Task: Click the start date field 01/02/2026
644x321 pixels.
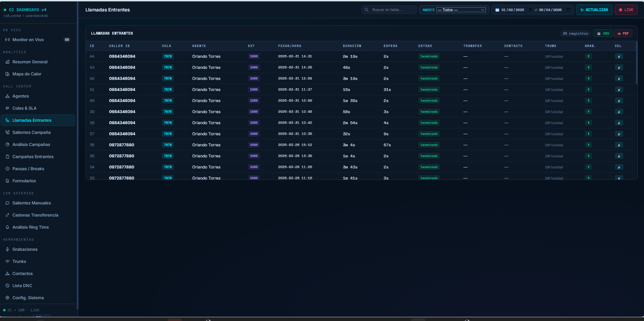Action: tap(513, 10)
